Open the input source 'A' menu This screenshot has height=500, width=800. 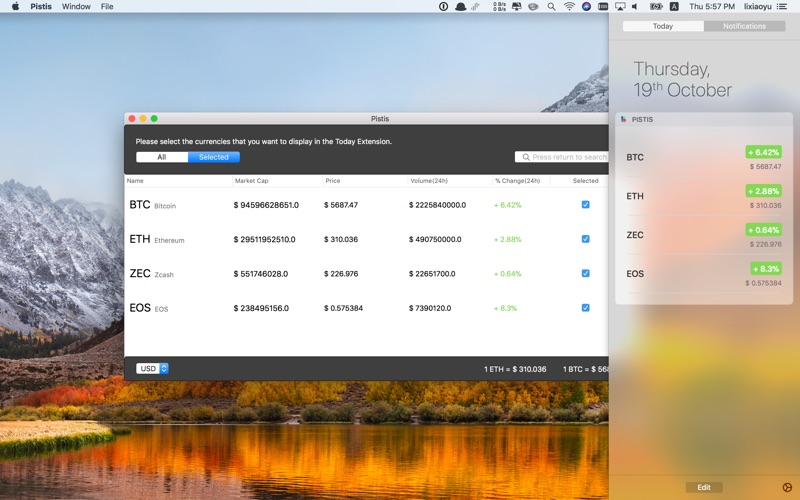pyautogui.click(x=674, y=7)
